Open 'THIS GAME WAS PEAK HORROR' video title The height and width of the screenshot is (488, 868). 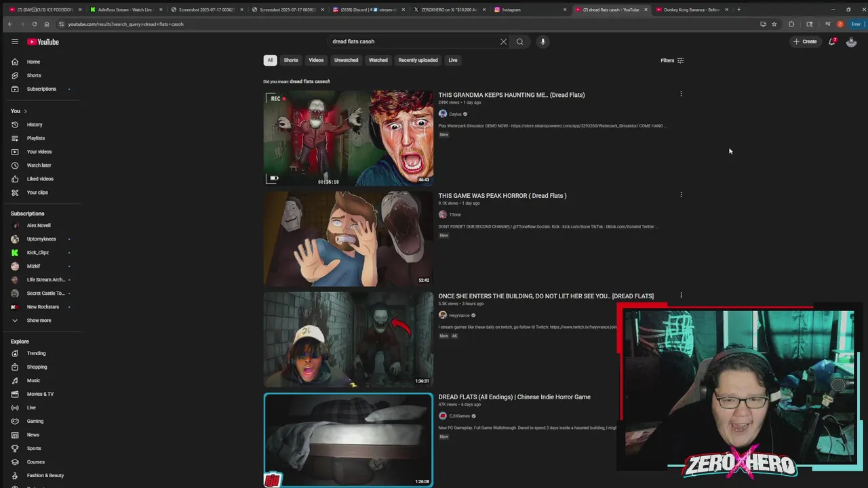[x=502, y=196]
